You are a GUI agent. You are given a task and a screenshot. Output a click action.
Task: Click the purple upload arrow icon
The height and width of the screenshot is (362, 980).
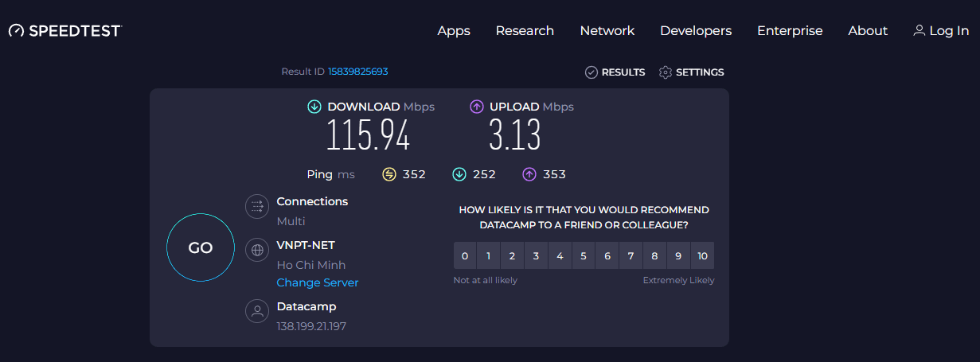tap(477, 107)
